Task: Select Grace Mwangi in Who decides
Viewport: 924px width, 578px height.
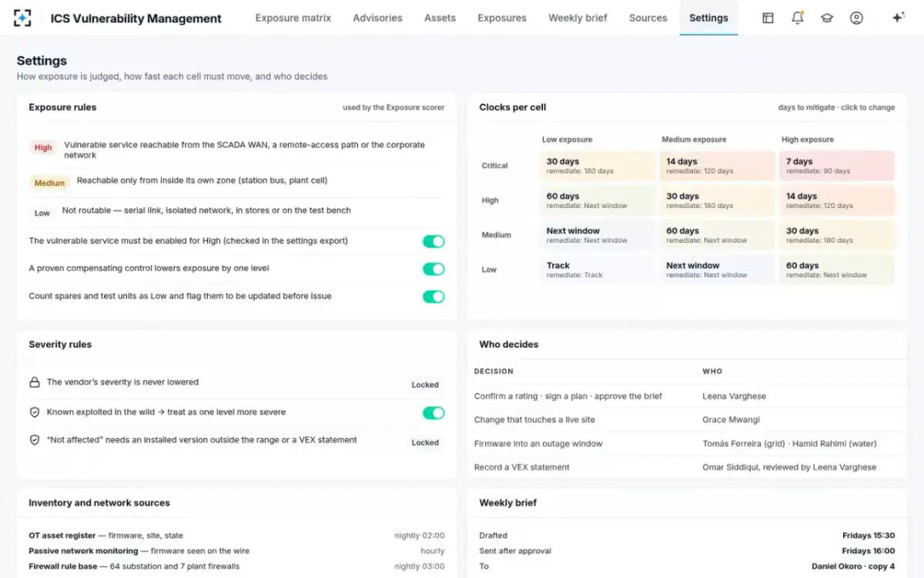Action: pos(731,420)
